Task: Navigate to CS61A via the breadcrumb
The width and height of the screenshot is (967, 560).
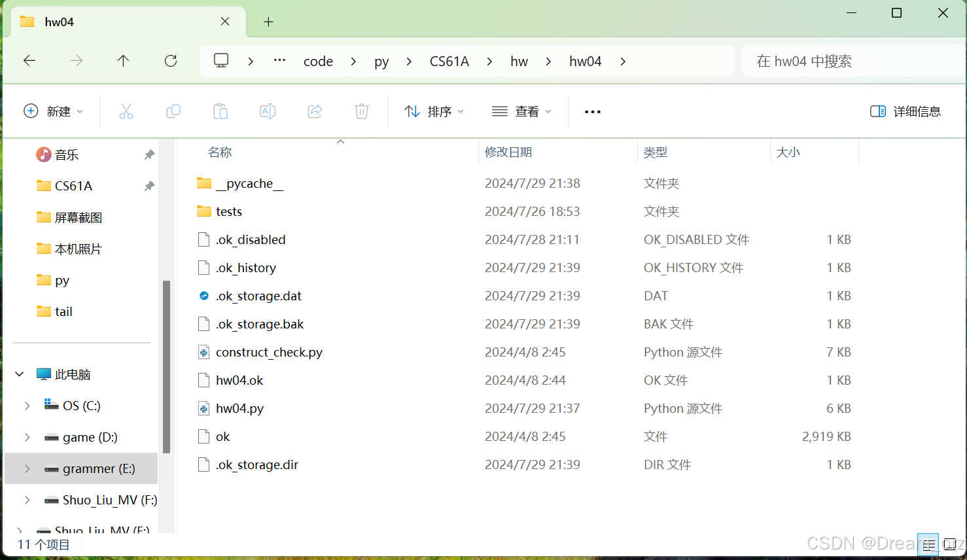Action: (x=449, y=60)
